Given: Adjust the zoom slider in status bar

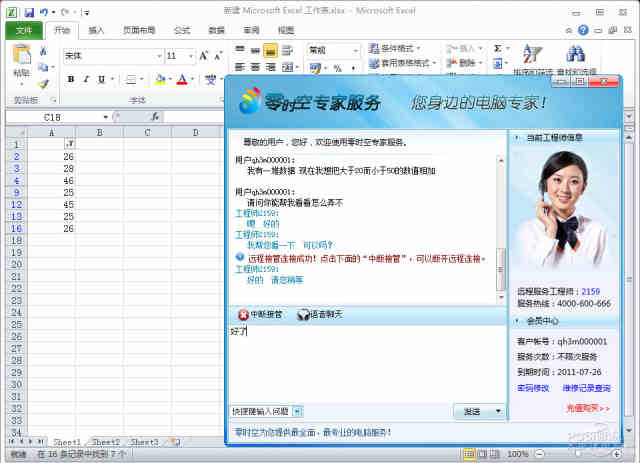Looking at the screenshot, I should tap(578, 454).
